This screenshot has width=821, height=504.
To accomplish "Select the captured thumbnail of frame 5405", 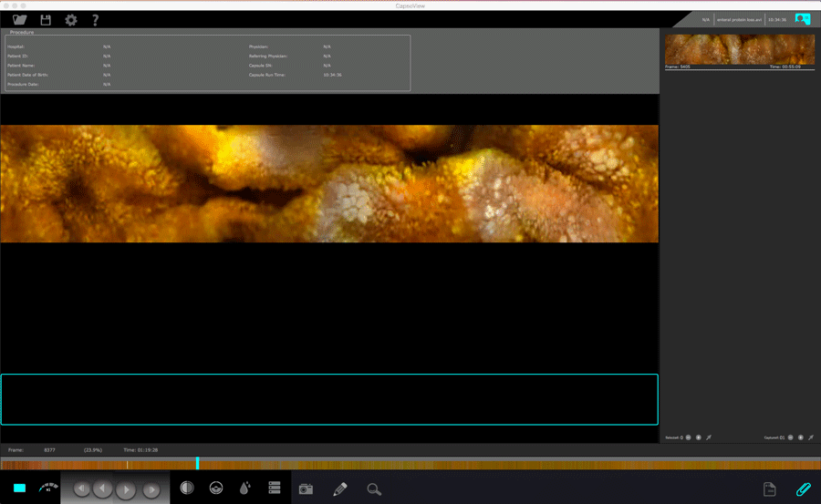I will (739, 49).
